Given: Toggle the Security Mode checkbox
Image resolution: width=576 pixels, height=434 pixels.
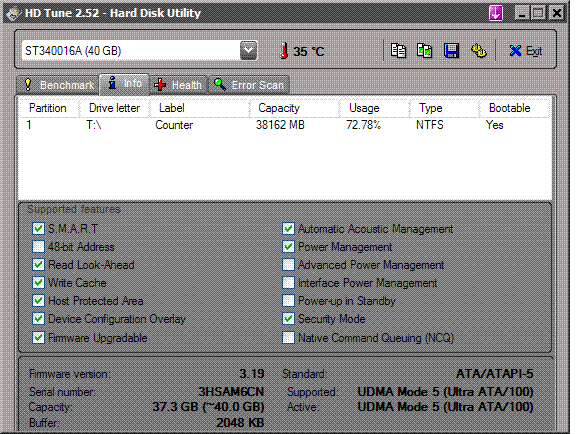Looking at the screenshot, I should 288,319.
